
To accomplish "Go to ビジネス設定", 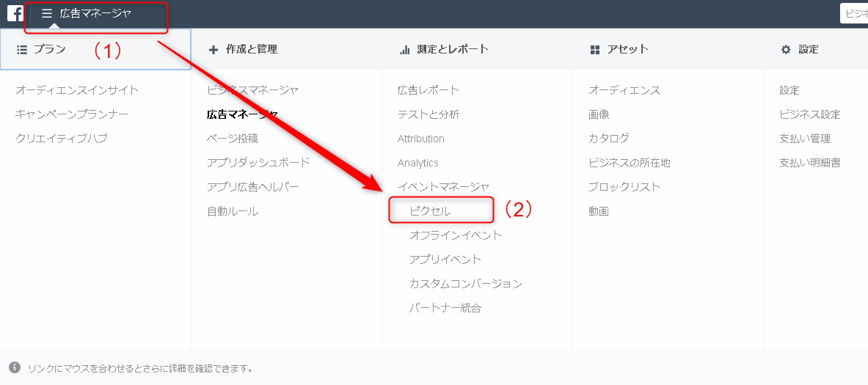I will click(810, 114).
